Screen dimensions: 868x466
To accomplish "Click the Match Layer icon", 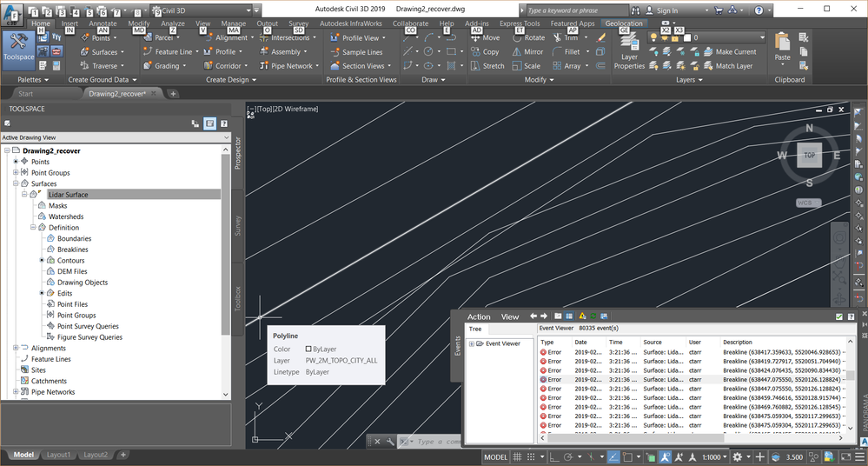I will 708,65.
